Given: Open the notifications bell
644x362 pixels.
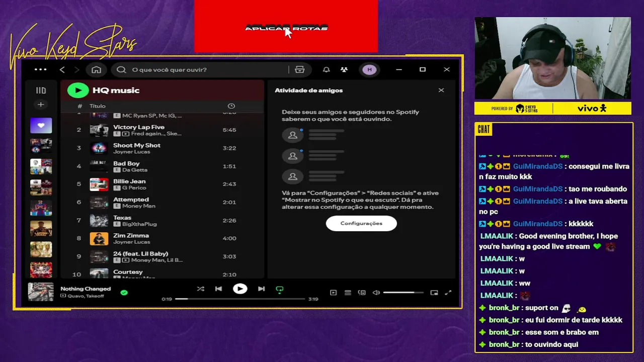Looking at the screenshot, I should click(x=326, y=69).
